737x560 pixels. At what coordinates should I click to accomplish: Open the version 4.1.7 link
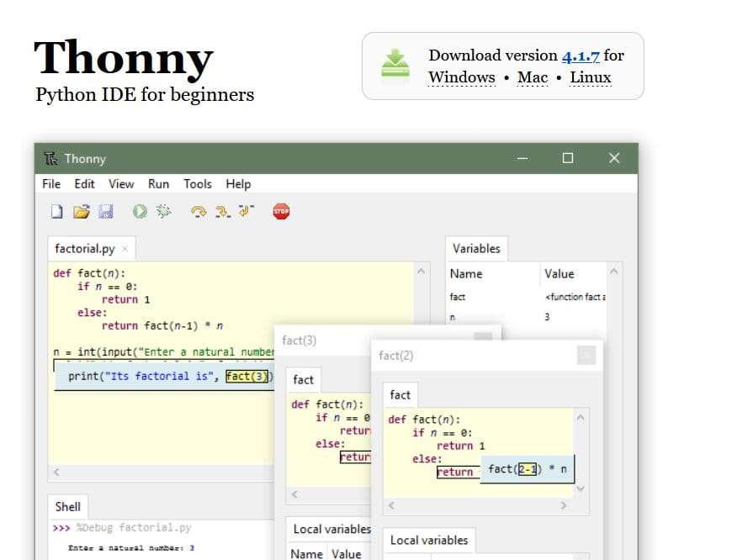[x=581, y=55]
